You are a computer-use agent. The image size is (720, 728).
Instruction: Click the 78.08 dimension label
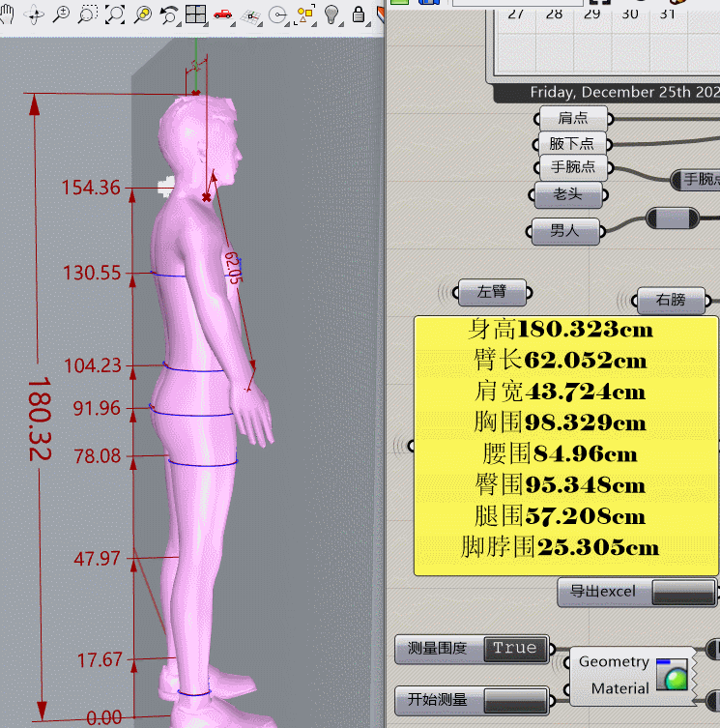coord(98,456)
